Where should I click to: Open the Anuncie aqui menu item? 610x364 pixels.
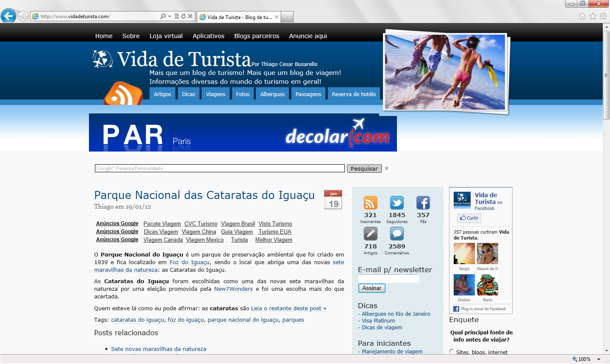click(x=308, y=36)
